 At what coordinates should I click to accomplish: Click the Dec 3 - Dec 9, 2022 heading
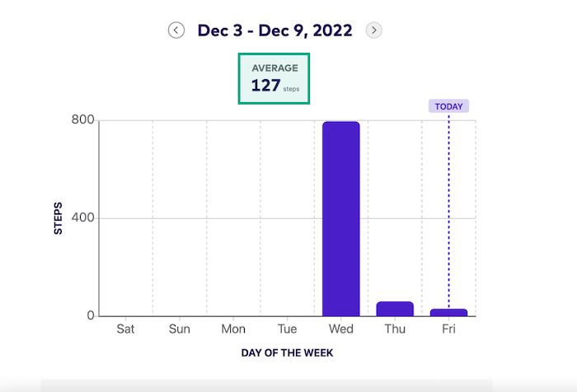tap(274, 30)
